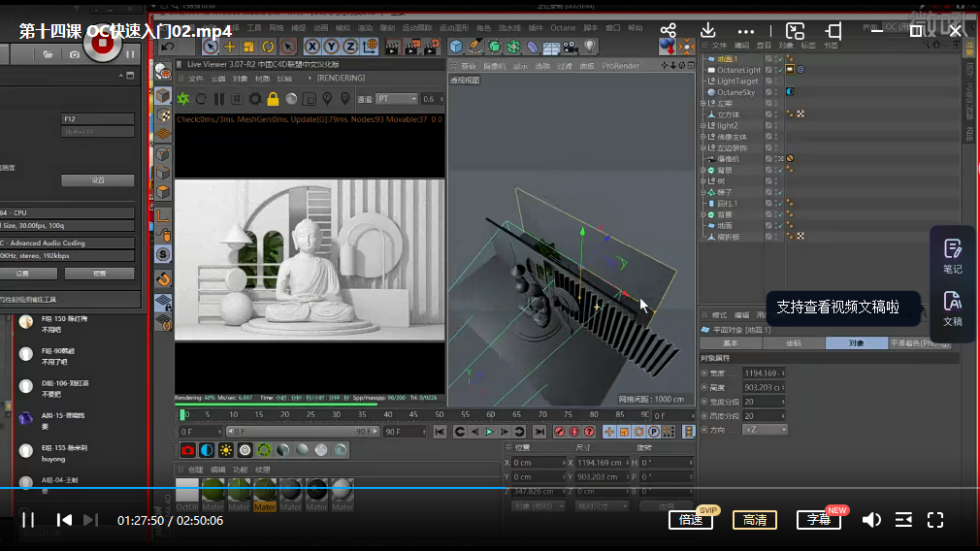Screen dimensions: 980x551
Task: Click the 高清 quality button
Action: pyautogui.click(x=754, y=520)
